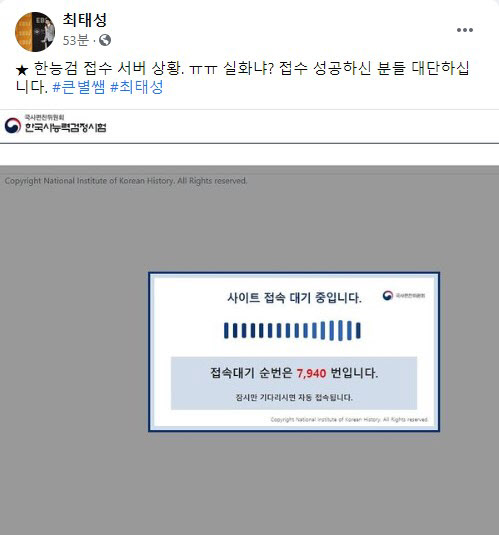The width and height of the screenshot is (499, 535).
Task: Click the gray page copyright National Institute text
Action: pos(126,181)
